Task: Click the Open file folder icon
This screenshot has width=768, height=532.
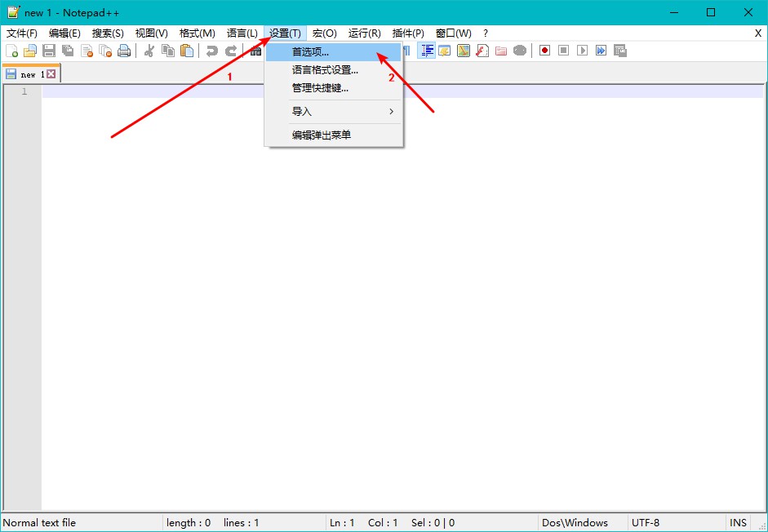Action: 30,51
